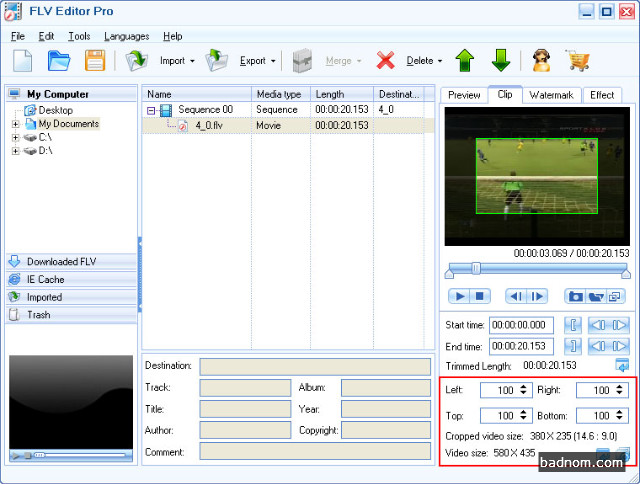Expand the C:\ drive node
640x484 pixels.
pyautogui.click(x=16, y=138)
